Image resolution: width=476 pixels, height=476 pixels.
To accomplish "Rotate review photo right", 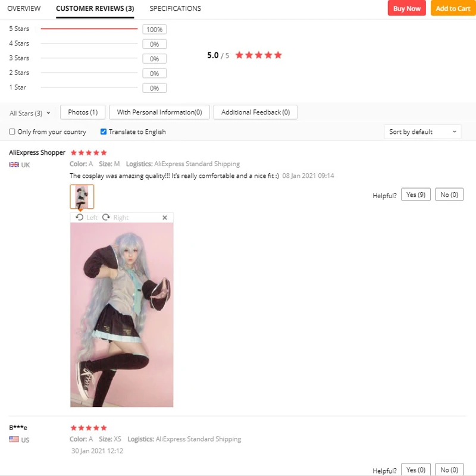I will pos(115,217).
